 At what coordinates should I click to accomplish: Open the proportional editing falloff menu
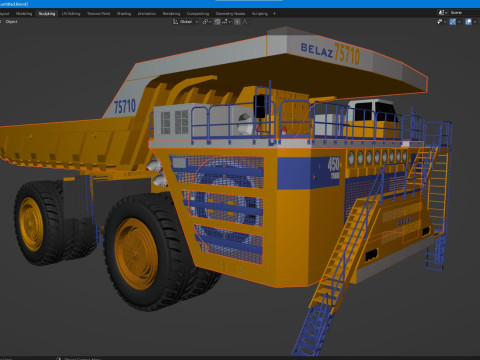(x=245, y=22)
